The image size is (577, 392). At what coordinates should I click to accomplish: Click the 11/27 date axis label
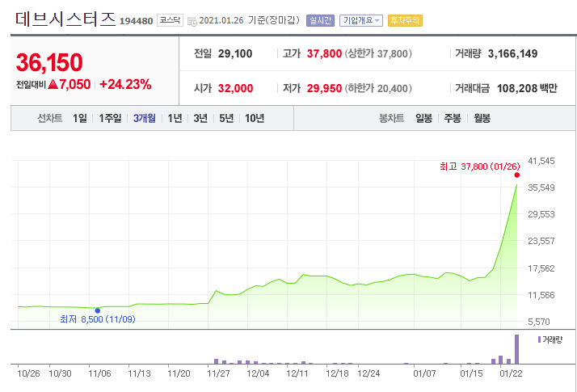pyautogui.click(x=218, y=373)
